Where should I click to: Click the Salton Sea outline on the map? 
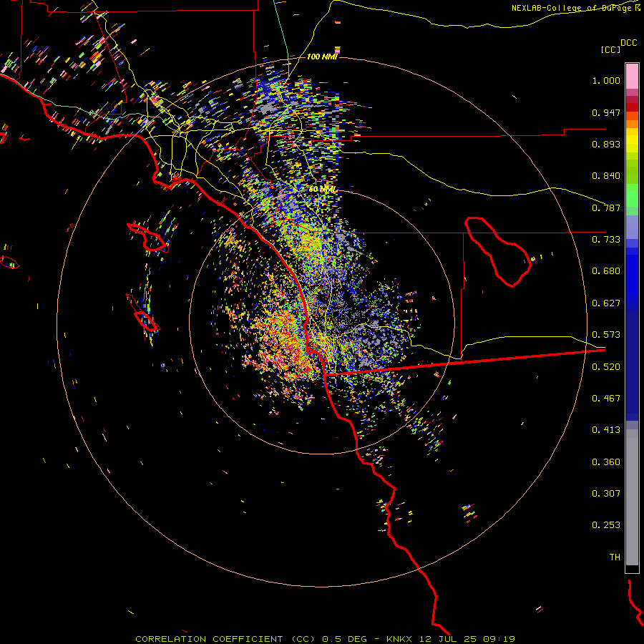click(498, 251)
